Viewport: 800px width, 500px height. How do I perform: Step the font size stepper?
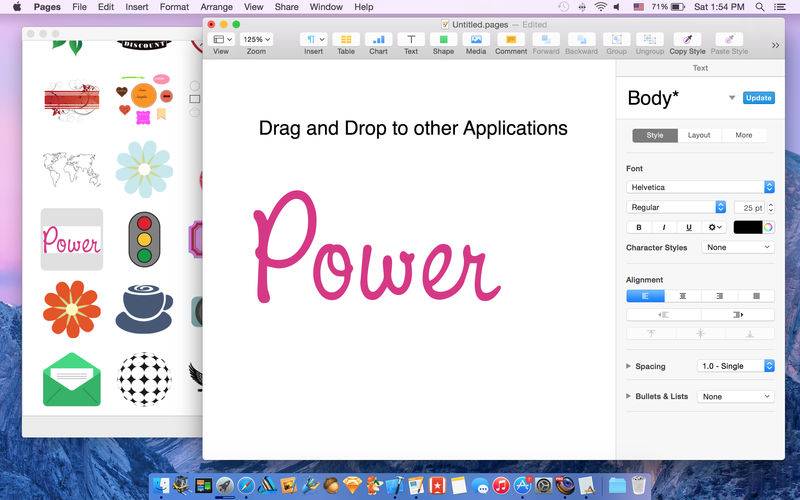771,208
